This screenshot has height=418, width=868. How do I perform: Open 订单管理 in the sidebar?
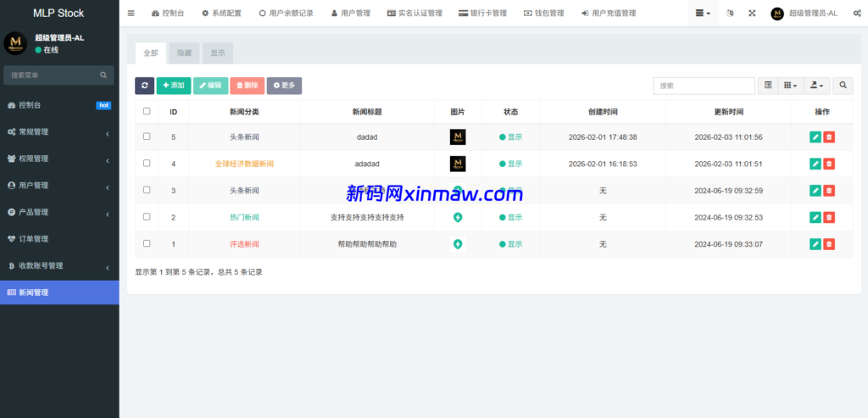tap(59, 239)
